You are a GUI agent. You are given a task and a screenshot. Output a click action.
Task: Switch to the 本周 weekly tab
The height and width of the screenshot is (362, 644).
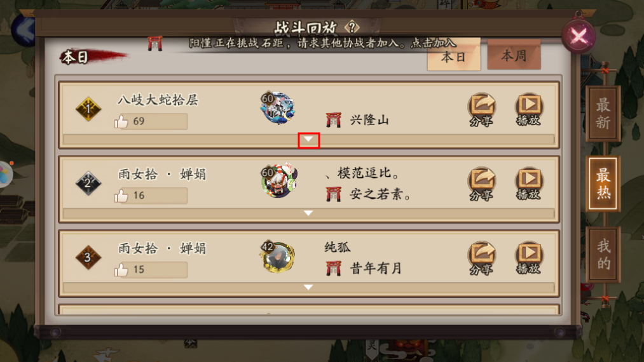click(x=514, y=55)
